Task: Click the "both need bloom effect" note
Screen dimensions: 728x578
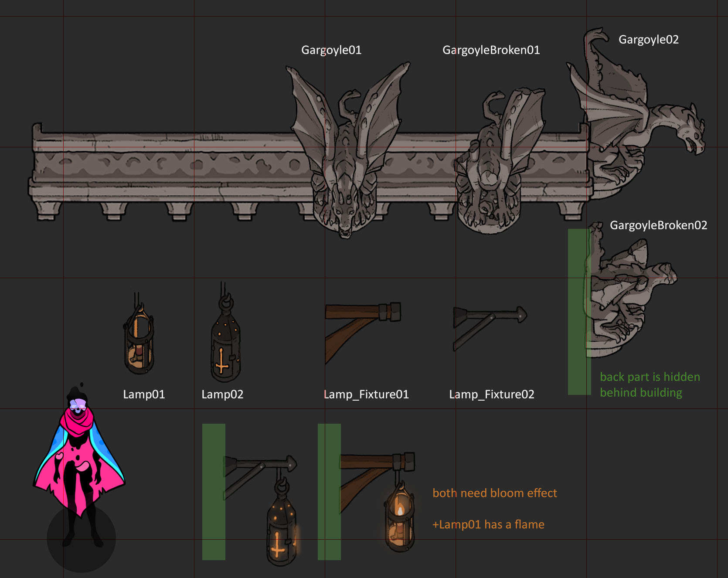Action: 494,493
